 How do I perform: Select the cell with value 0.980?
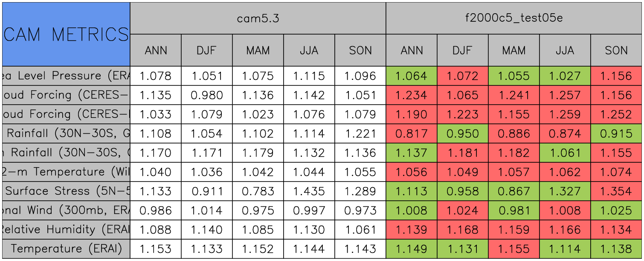coord(207,95)
